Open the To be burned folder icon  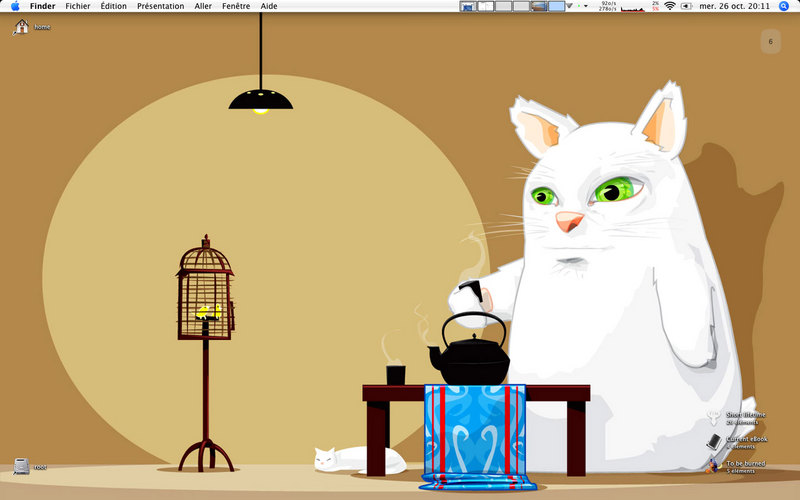tap(713, 466)
